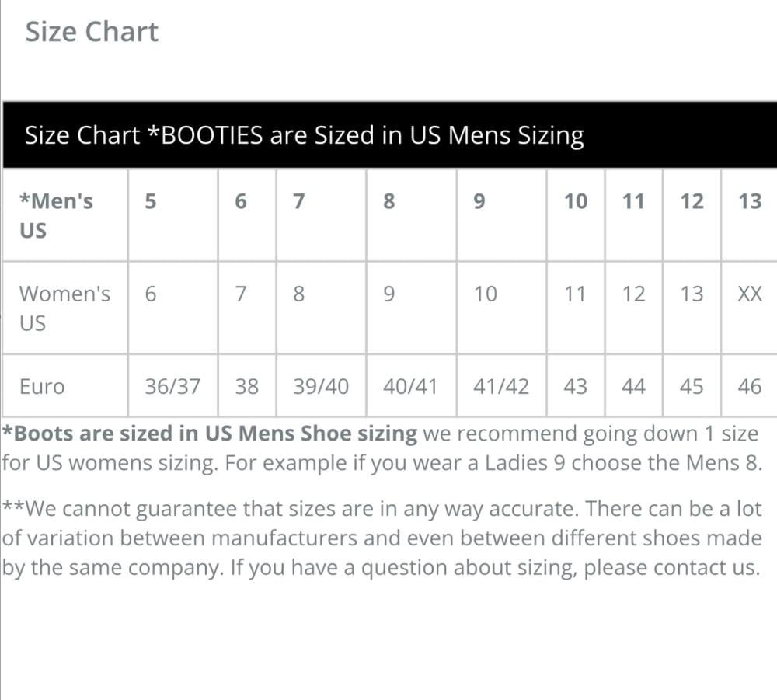Viewport: 777px width, 700px height.
Task: Click the "Size Chart" page heading
Action: point(92,32)
